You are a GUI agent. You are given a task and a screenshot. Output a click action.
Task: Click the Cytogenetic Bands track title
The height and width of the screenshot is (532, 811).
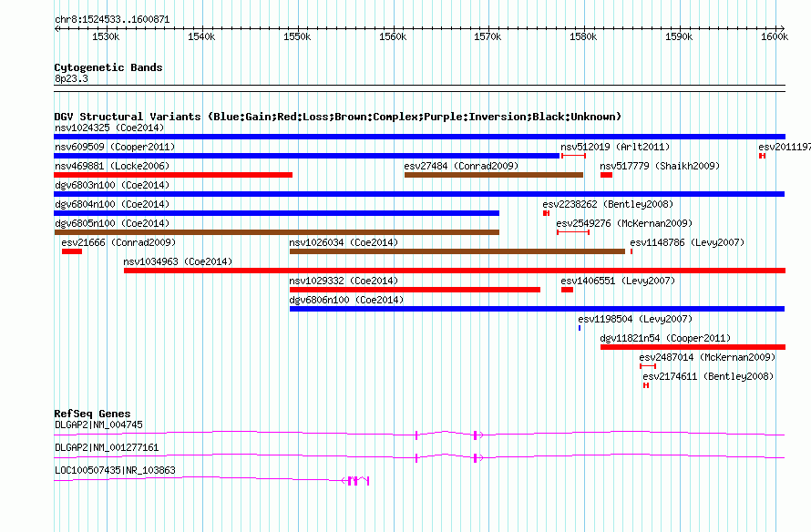(108, 67)
